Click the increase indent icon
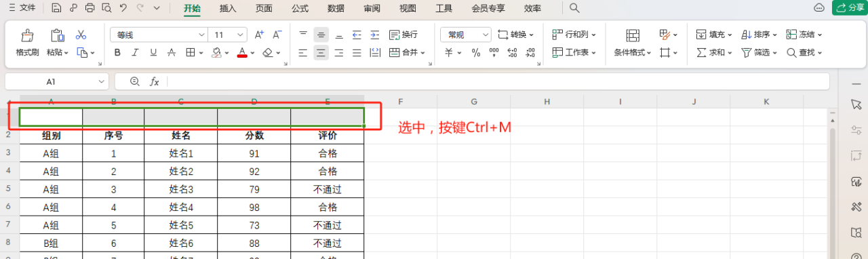The width and height of the screenshot is (868, 259). (x=374, y=35)
